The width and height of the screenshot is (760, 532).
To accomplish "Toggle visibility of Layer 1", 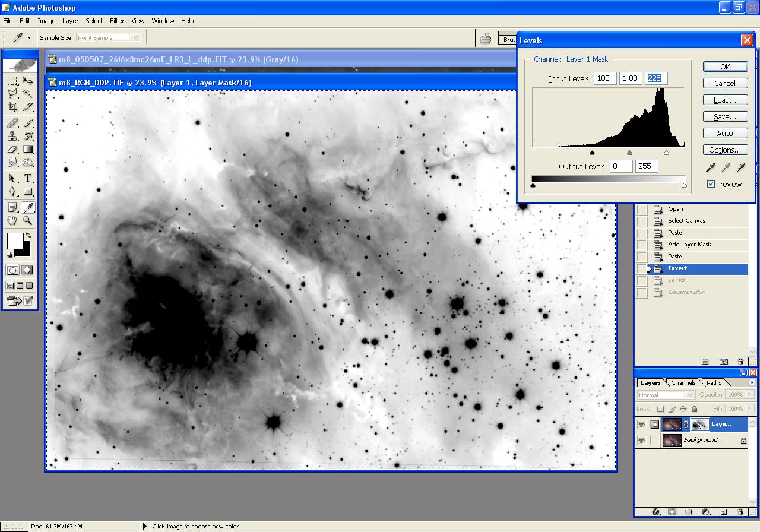I will pyautogui.click(x=641, y=425).
